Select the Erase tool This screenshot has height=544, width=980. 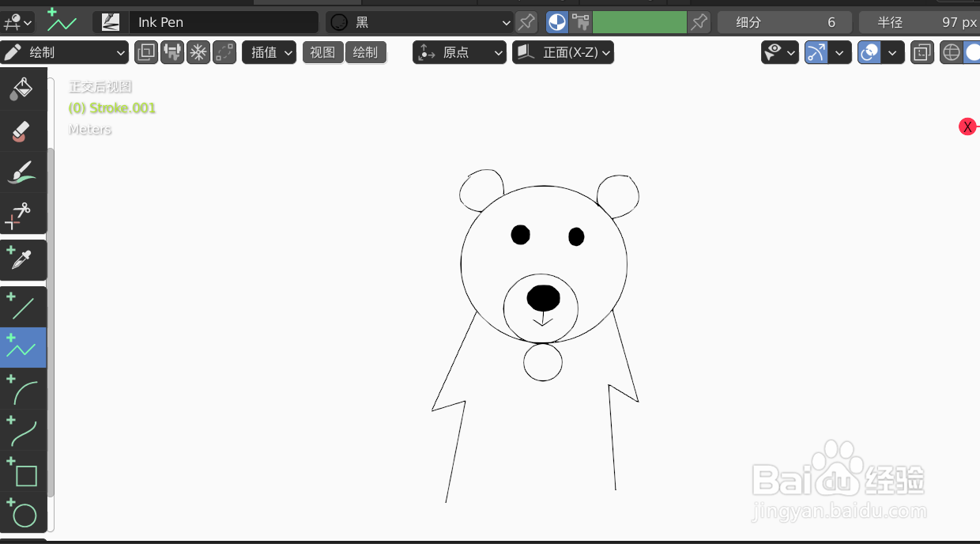(22, 130)
